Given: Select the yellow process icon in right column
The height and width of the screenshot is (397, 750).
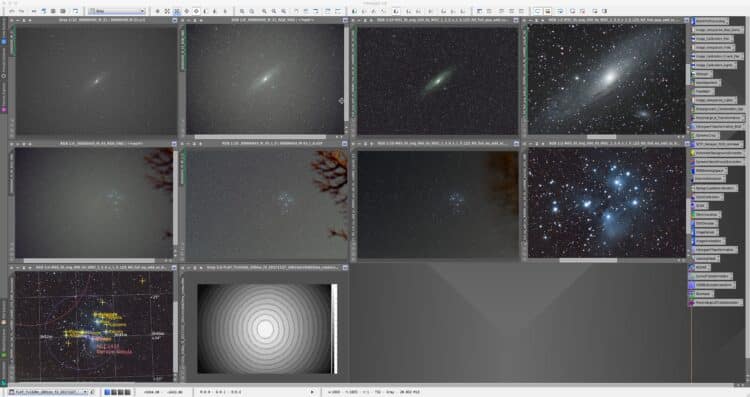Looking at the screenshot, I should point(716,153).
